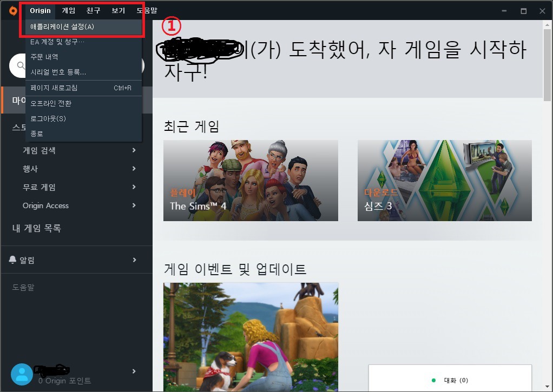Expand the Origin Access chevron
The image size is (553, 392).
[134, 205]
